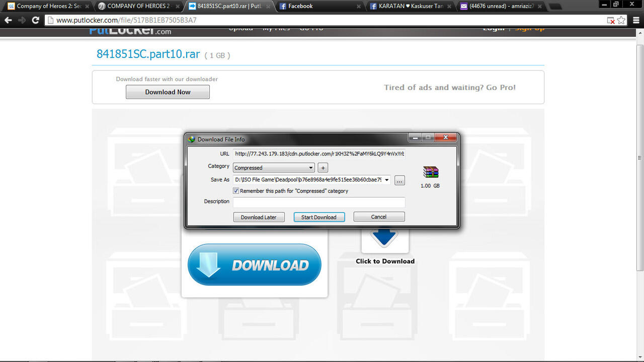Click the address bar with putlocker URL
This screenshot has width=644, height=362.
point(322,20)
